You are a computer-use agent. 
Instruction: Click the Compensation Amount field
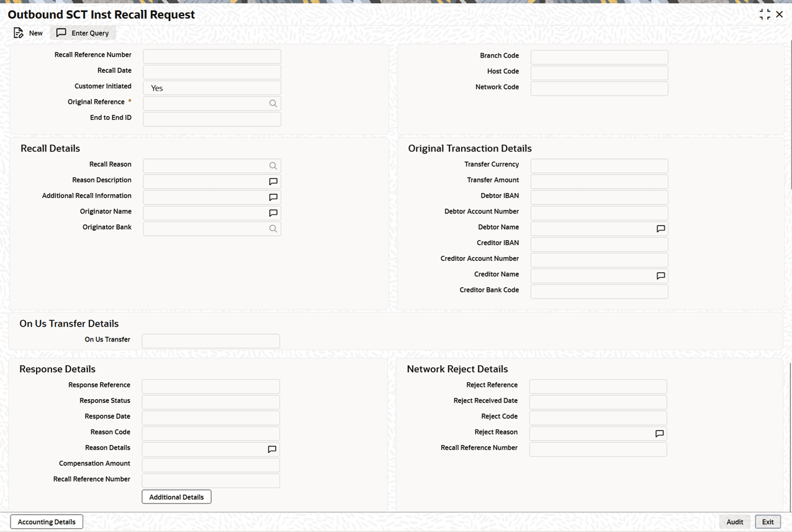[x=210, y=465]
